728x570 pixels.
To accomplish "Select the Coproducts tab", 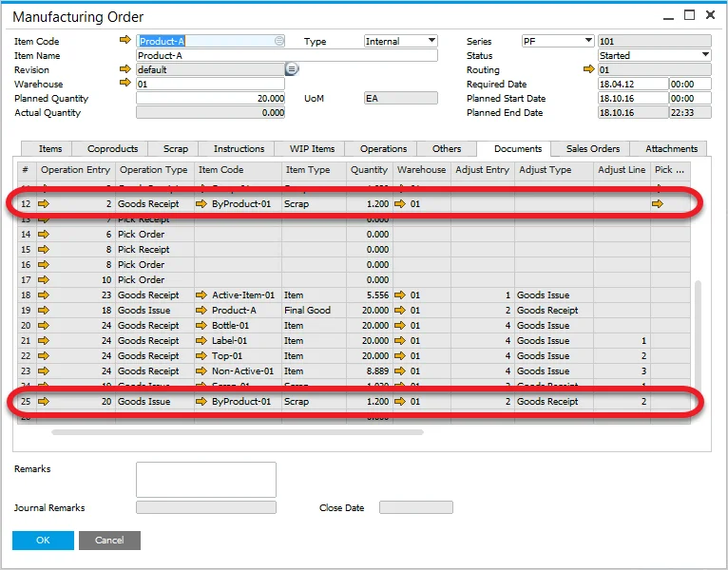I will 112,148.
